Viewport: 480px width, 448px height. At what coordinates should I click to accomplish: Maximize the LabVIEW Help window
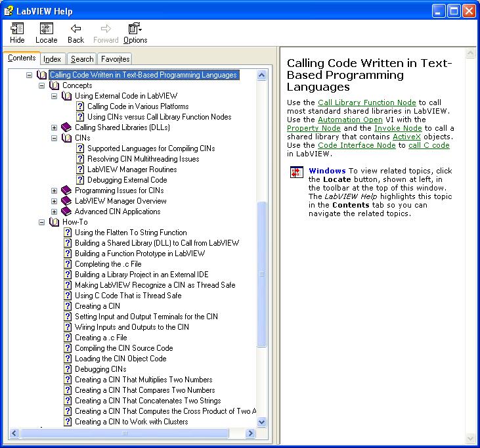[x=454, y=11]
